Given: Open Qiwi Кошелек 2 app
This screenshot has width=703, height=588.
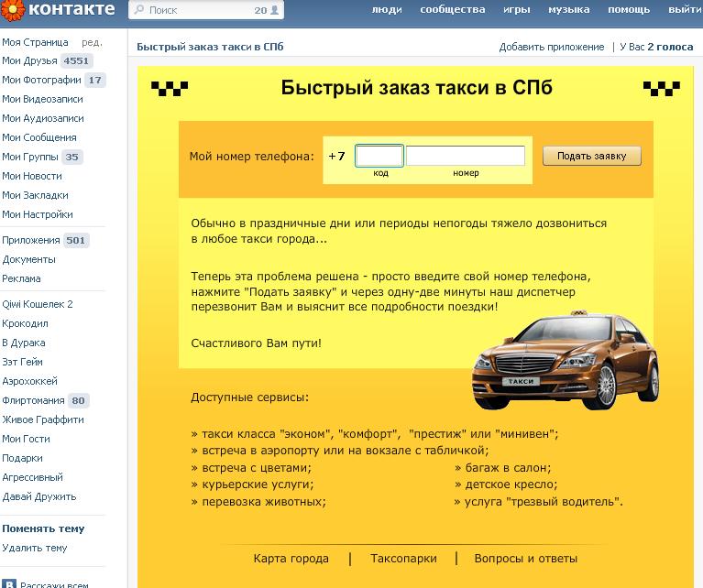Looking at the screenshot, I should point(38,304).
